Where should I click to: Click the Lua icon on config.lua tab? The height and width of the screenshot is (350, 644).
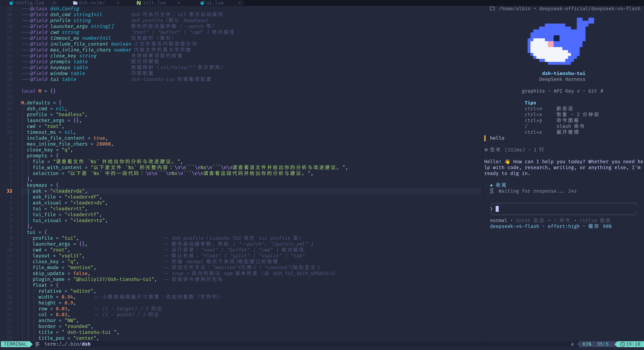(11, 3)
